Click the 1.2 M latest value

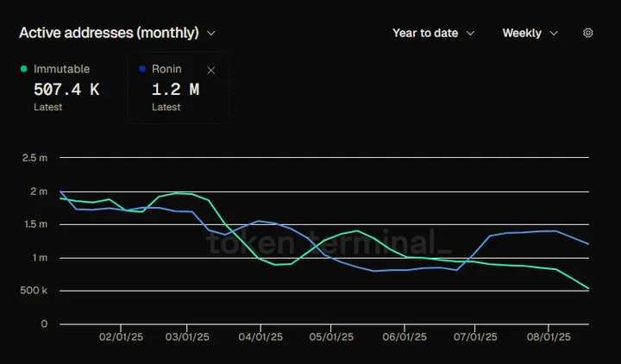[x=175, y=89]
